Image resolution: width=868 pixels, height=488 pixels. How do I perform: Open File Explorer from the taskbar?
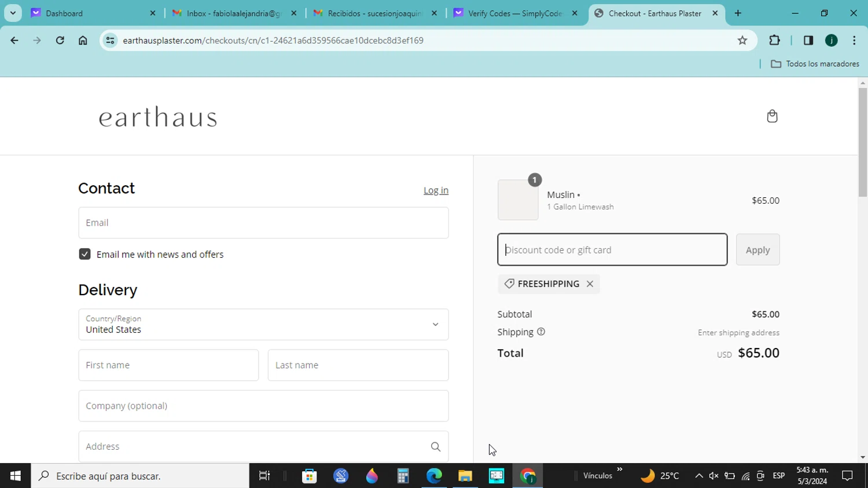point(465,476)
